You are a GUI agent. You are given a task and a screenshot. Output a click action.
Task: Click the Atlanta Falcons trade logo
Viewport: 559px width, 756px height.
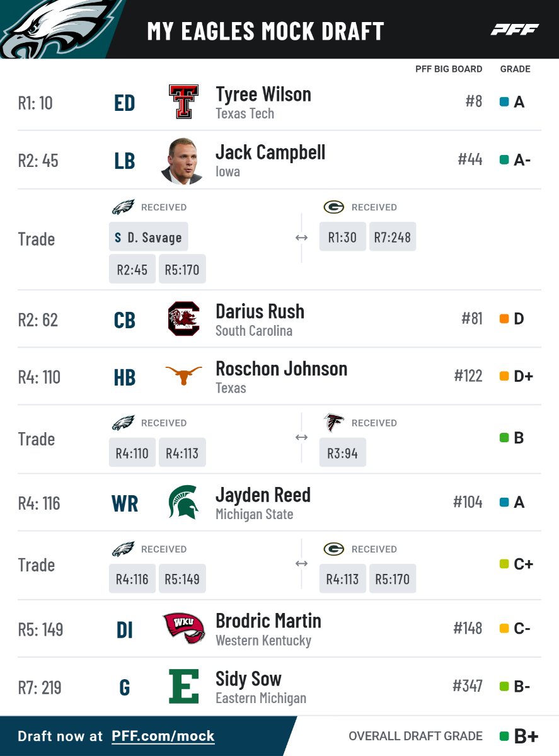(334, 423)
